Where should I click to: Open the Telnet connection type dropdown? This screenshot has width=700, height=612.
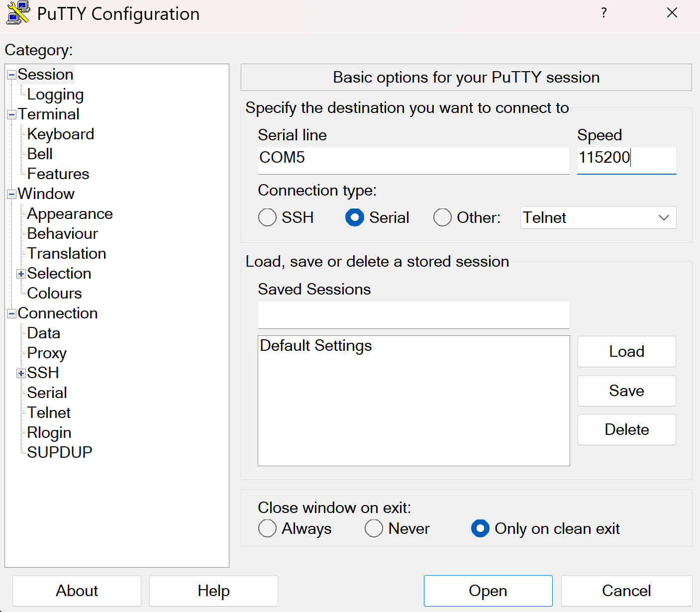[598, 218]
